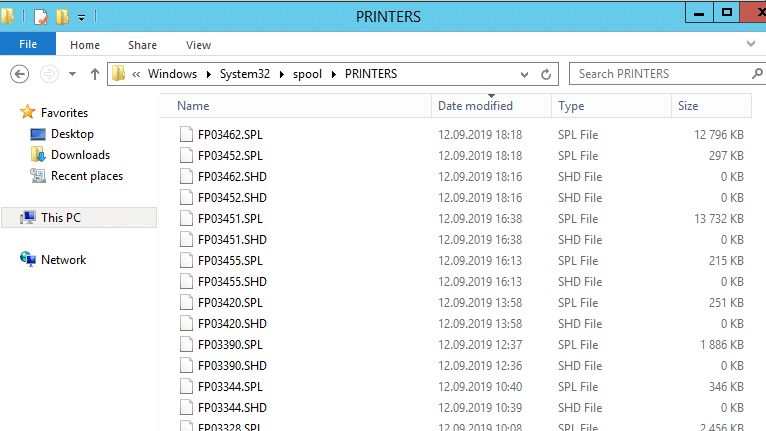Click the search magnifier icon

coord(757,74)
